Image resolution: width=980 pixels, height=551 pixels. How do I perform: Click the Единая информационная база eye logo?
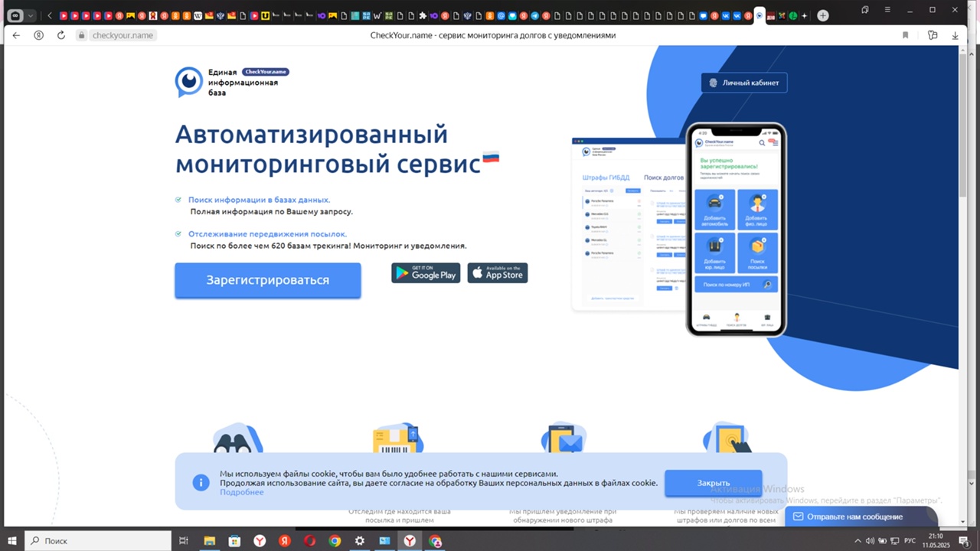pyautogui.click(x=188, y=82)
